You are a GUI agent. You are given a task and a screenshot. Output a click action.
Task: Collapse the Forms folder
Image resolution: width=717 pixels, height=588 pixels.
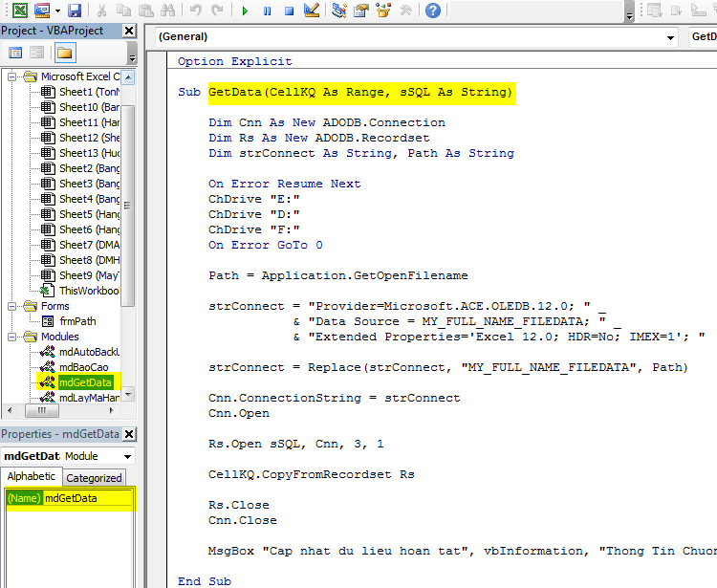[12, 306]
